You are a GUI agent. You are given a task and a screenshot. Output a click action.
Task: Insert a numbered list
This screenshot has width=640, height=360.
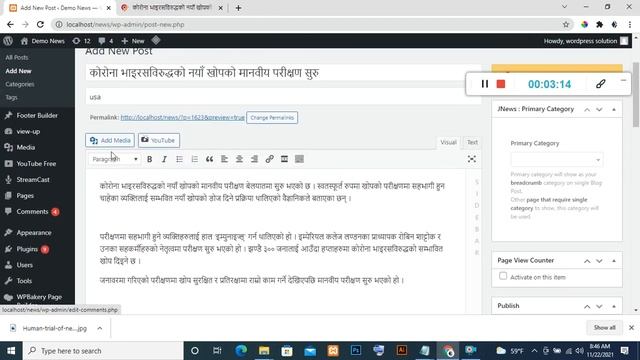[194, 159]
